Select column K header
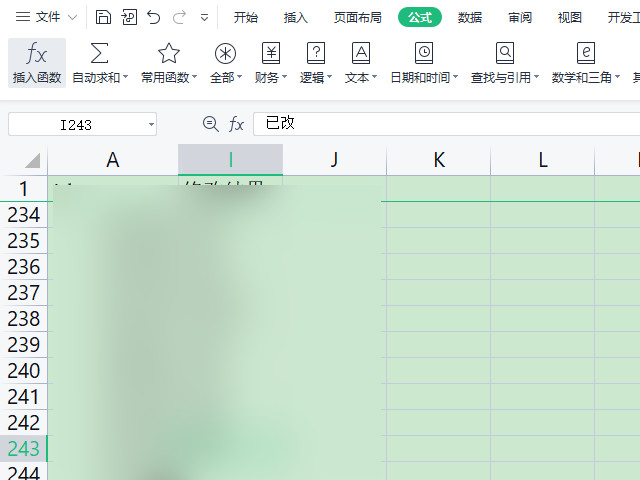Screen dimensions: 640x480 click(x=438, y=160)
